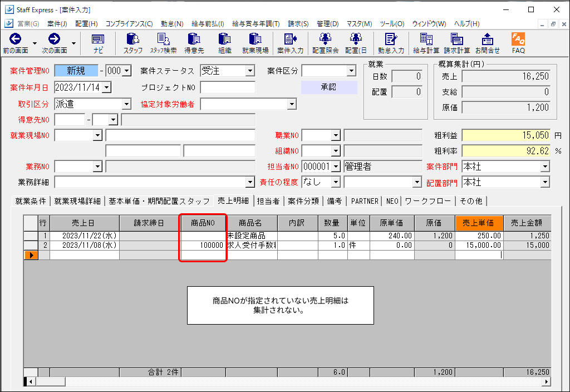Open the 案件年月日 date picker dropdown

[106, 87]
